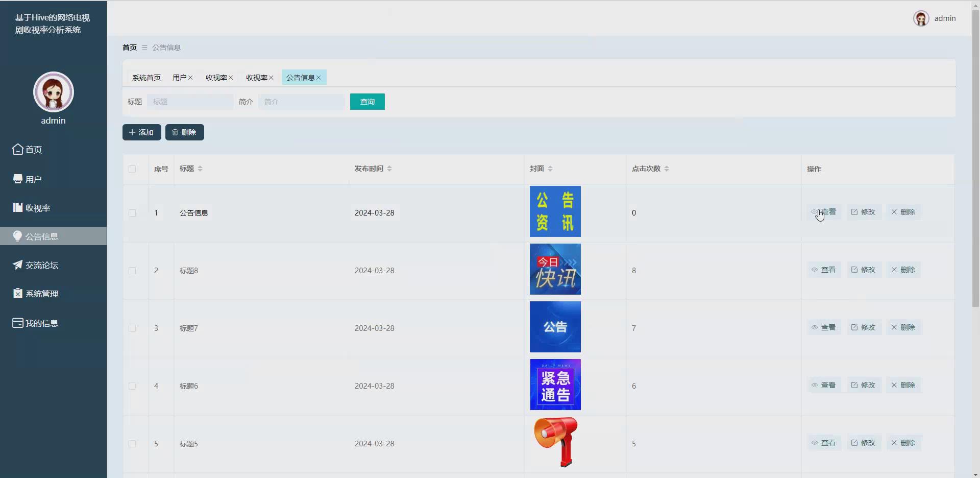Check the box for row 标题5

[x=132, y=444]
